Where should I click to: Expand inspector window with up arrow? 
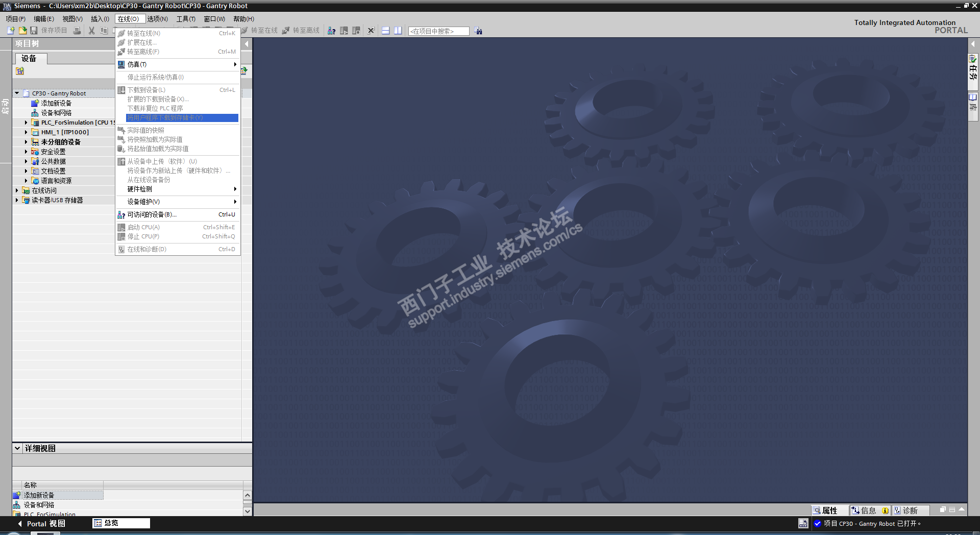[962, 509]
